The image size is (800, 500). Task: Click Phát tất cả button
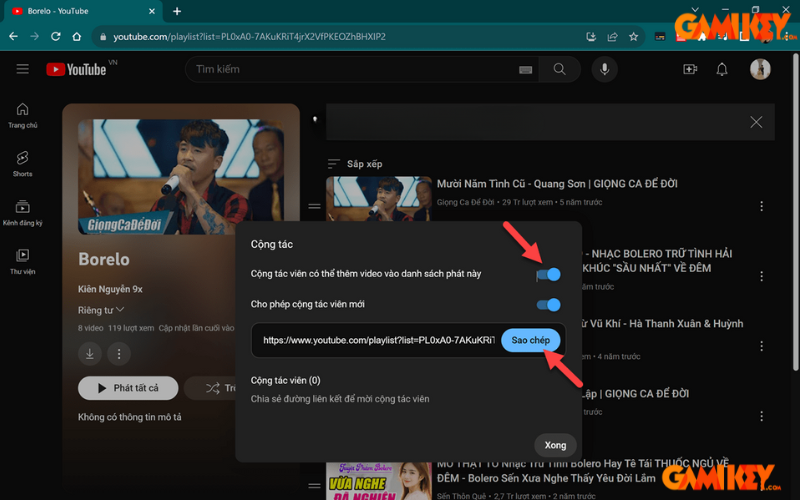[128, 388]
